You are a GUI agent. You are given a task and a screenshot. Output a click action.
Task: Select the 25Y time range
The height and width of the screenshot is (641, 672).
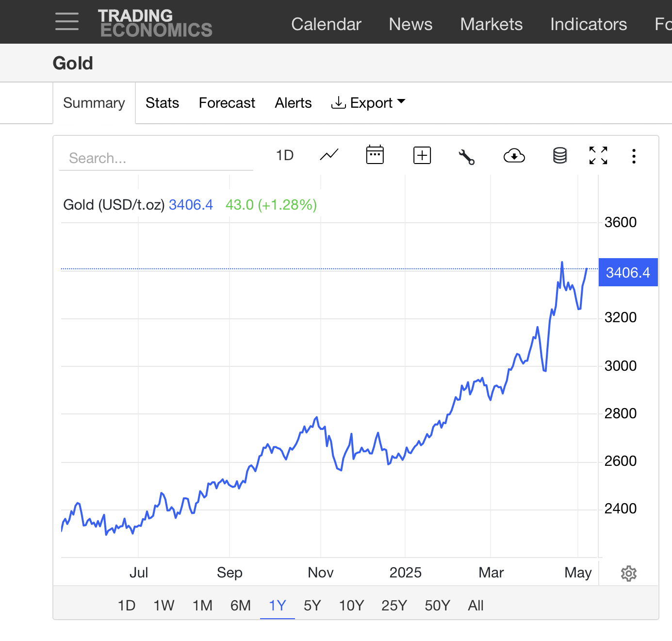click(x=394, y=606)
